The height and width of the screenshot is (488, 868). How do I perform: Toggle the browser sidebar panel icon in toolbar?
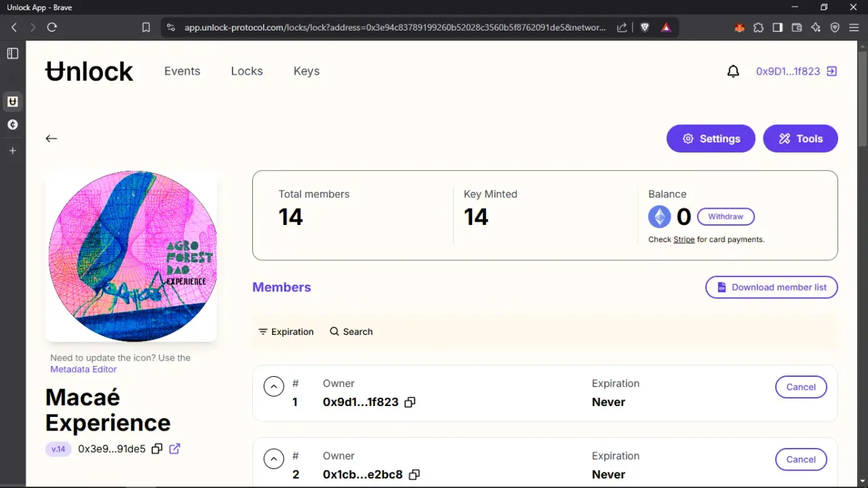point(778,27)
